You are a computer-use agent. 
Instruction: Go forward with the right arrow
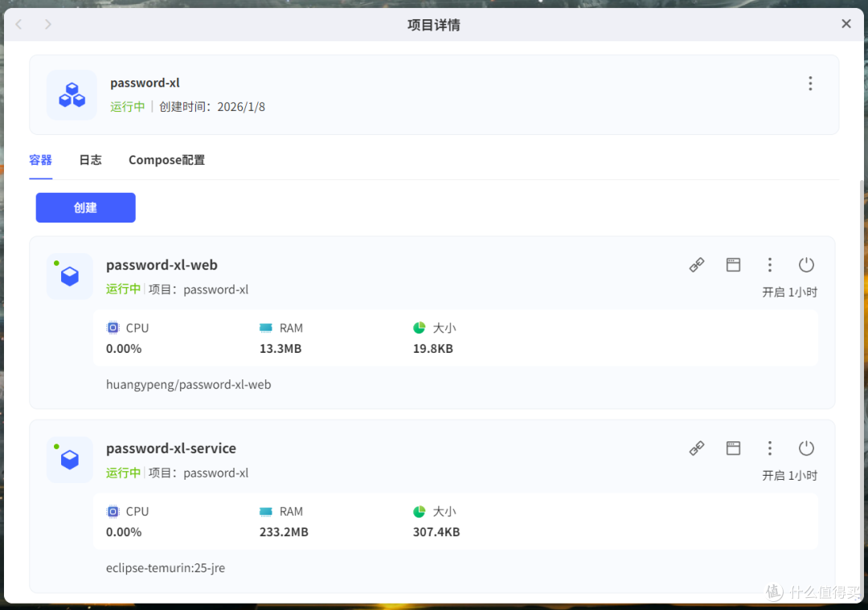[x=48, y=24]
